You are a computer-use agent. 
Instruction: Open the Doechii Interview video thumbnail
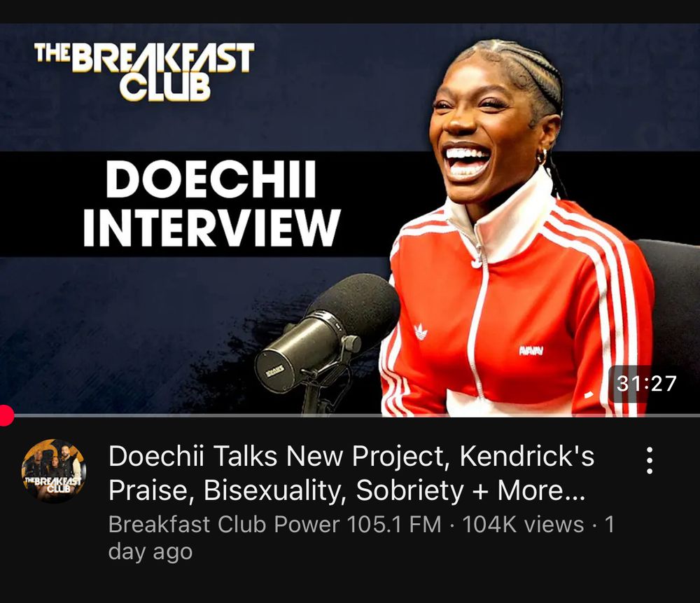pyautogui.click(x=350, y=220)
